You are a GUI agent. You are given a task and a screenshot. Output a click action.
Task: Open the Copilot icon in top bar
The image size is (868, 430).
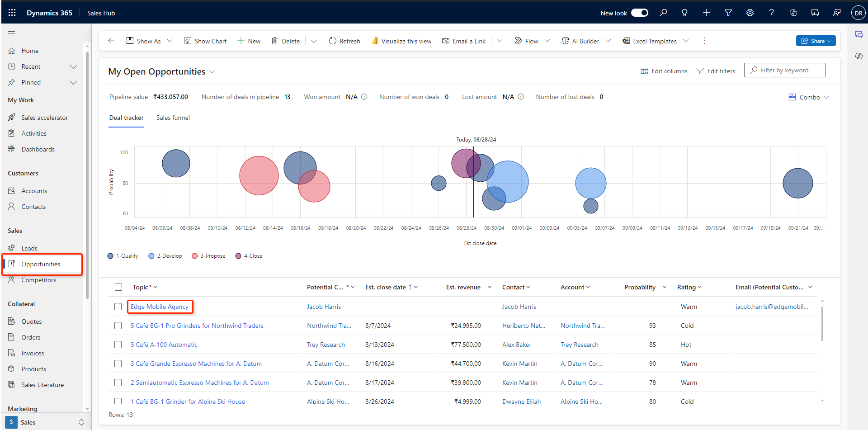(793, 13)
